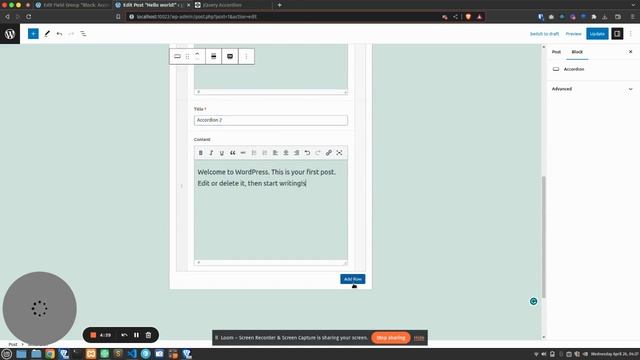Click the Add Row button
The height and width of the screenshot is (360, 640).
click(x=353, y=279)
